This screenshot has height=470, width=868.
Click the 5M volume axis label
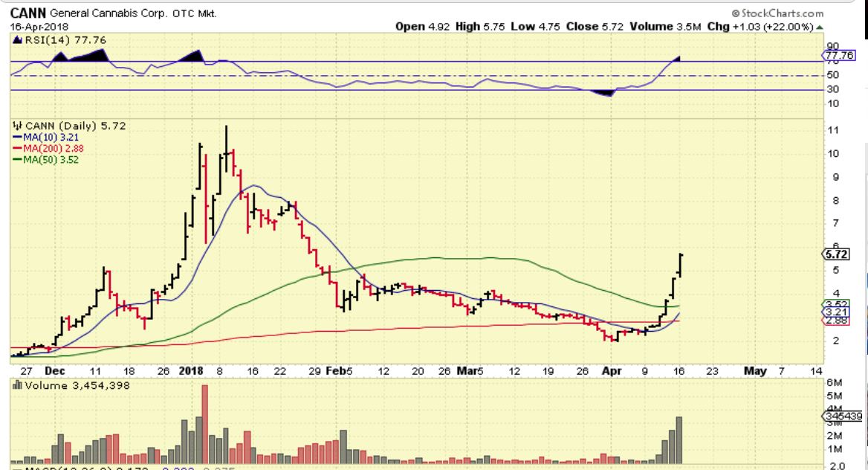[x=835, y=396]
